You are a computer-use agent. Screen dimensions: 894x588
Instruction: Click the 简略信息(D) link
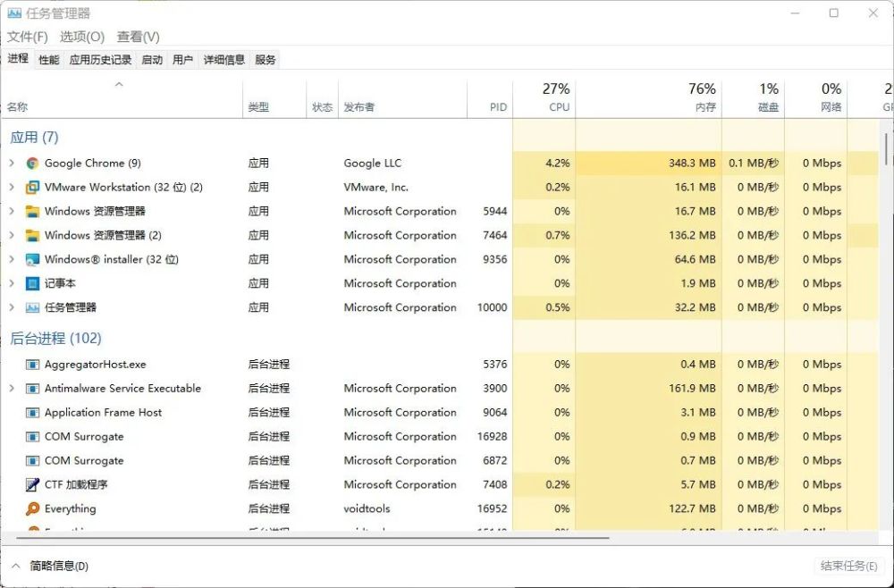pyautogui.click(x=59, y=567)
